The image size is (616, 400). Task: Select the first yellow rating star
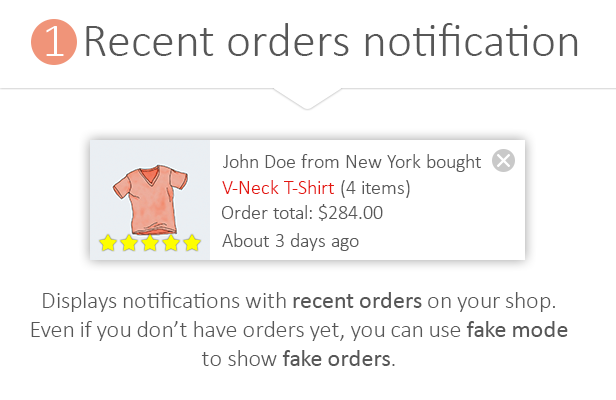point(108,243)
